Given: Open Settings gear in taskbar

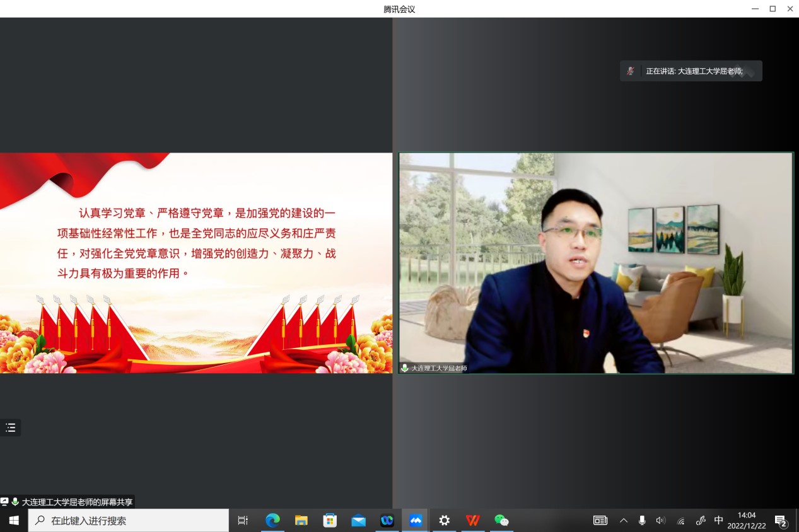Looking at the screenshot, I should [x=445, y=521].
